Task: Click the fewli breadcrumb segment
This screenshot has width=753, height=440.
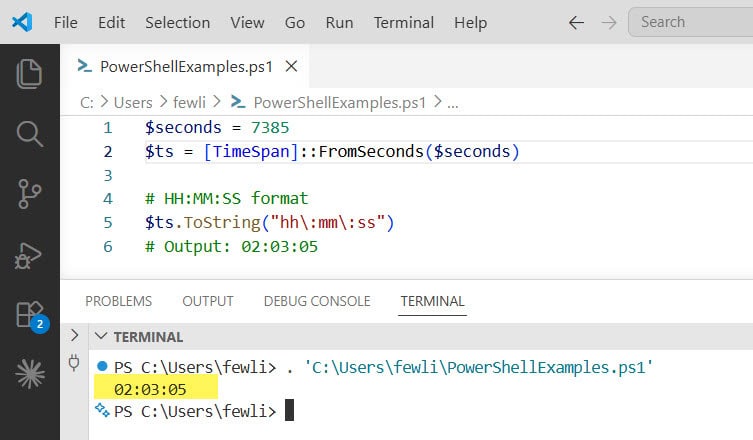Action: click(189, 102)
